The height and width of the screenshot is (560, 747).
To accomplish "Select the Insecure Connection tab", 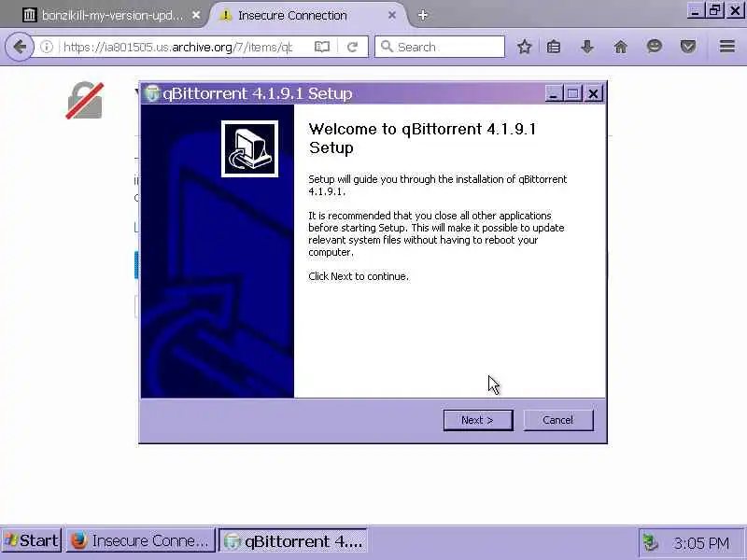I will point(307,15).
